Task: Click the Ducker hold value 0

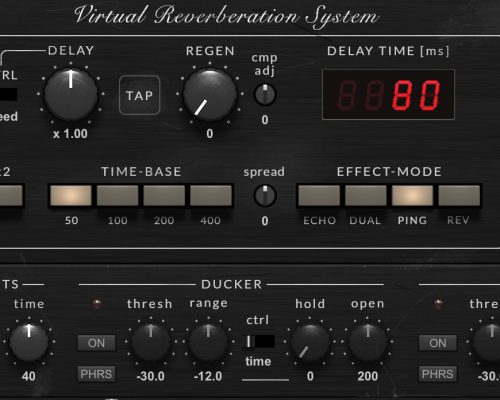Action: (x=310, y=376)
